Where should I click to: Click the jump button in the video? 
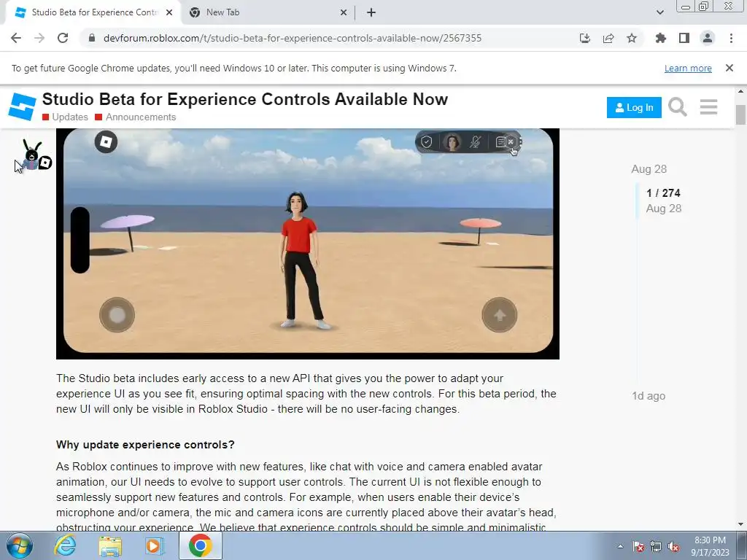coord(499,315)
